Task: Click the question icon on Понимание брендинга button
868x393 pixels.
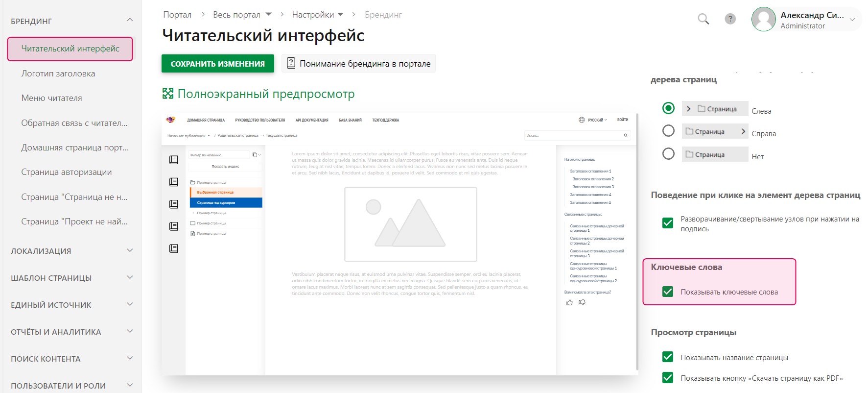Action: pos(291,63)
